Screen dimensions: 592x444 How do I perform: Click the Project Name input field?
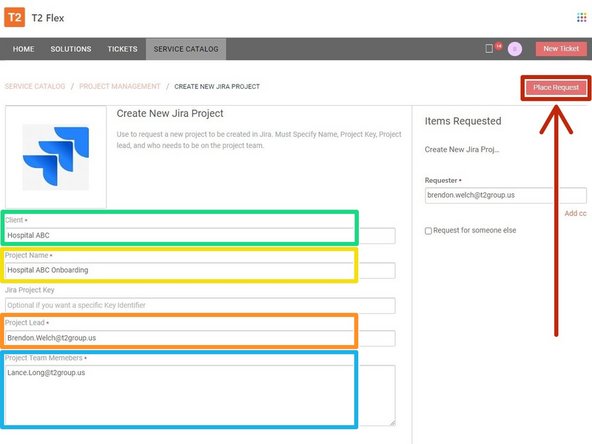coord(200,270)
